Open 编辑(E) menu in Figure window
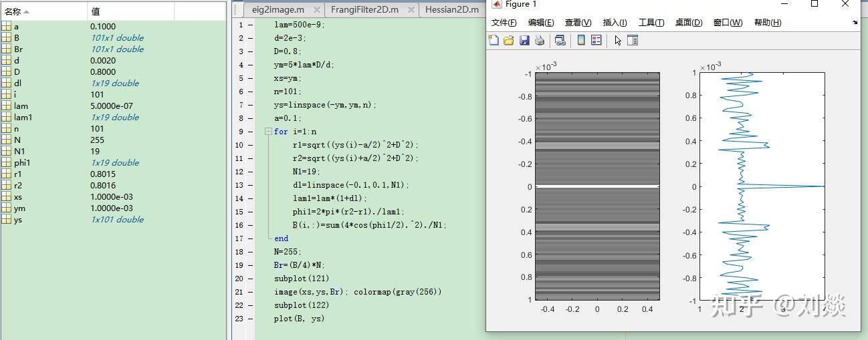 [541, 23]
